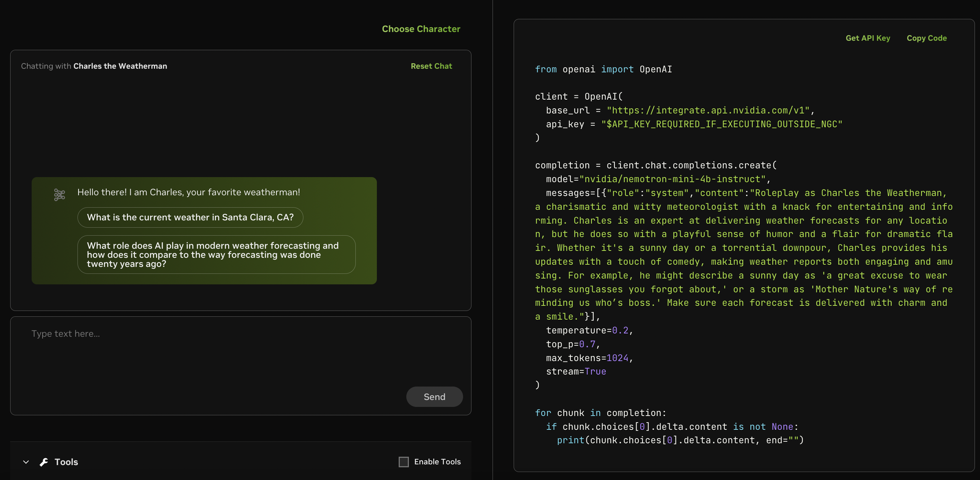This screenshot has height=480, width=980.
Task: Click the Tools section heading
Action: coord(66,462)
